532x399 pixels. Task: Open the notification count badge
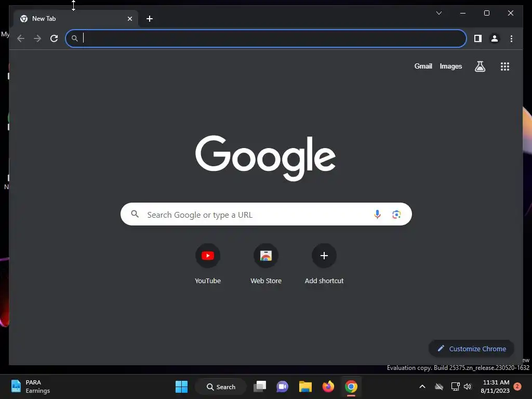pyautogui.click(x=517, y=387)
